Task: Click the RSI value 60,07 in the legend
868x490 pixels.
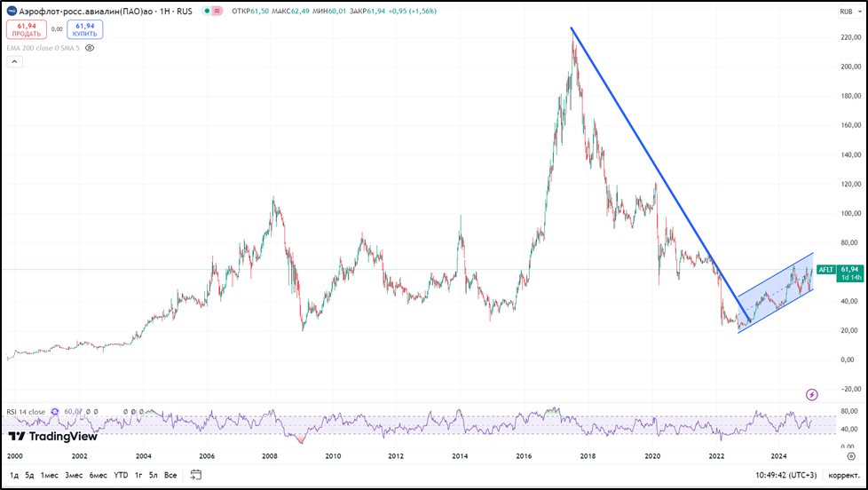Action: [73, 412]
